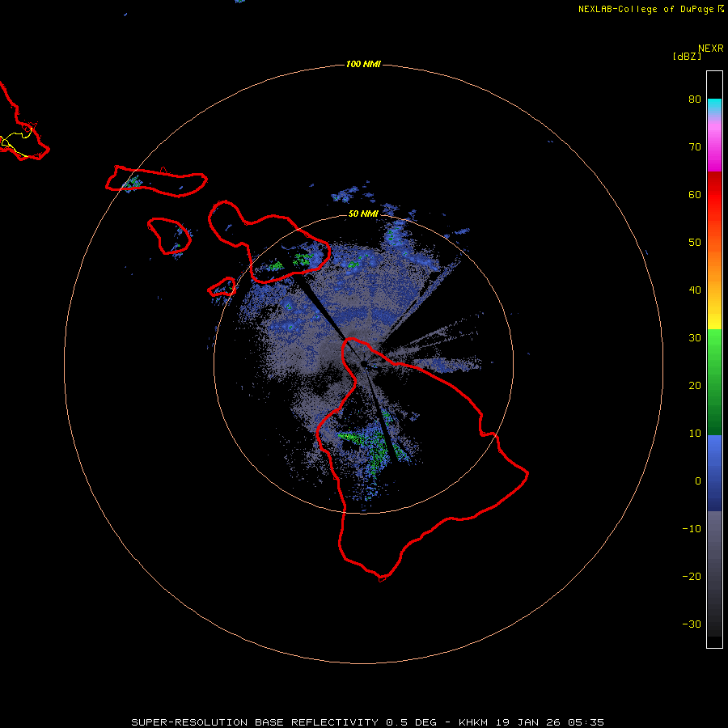Click the 100 NMI range ring label
Screen dimensions: 728x728
[x=363, y=64]
